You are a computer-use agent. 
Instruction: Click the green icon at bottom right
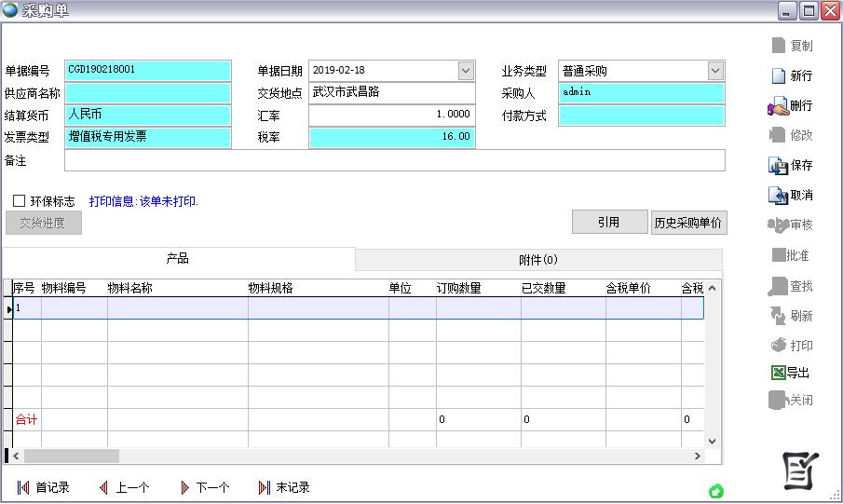click(x=716, y=491)
